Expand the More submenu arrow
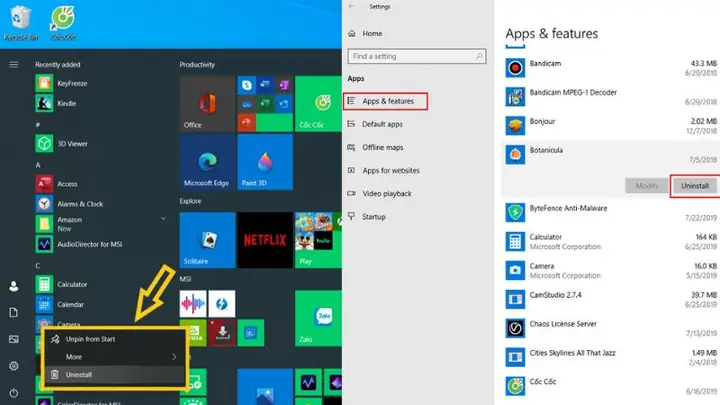 point(174,357)
